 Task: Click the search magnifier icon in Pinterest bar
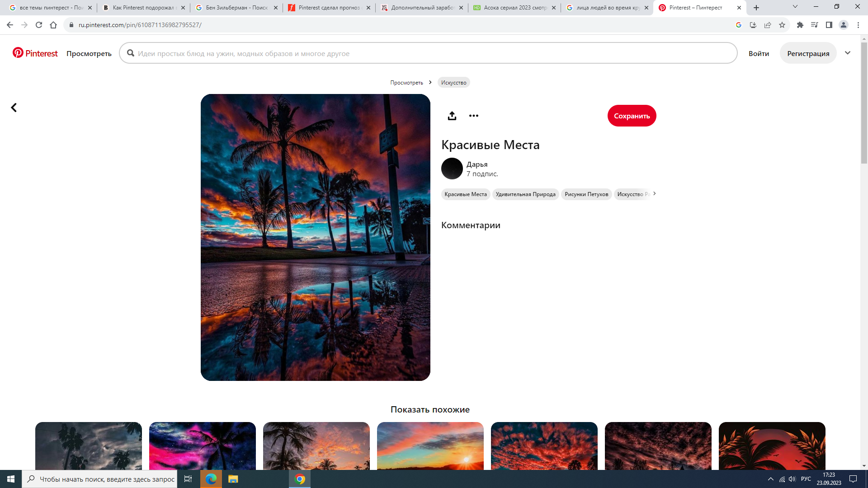pyautogui.click(x=131, y=53)
